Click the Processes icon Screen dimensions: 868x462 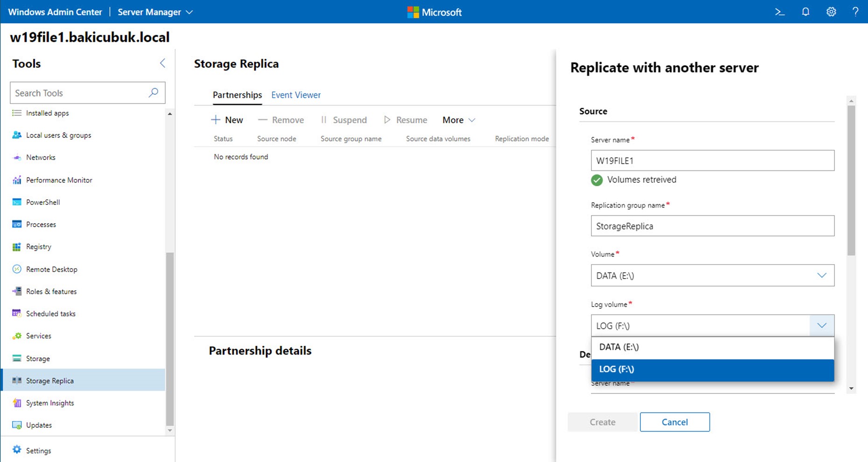17,224
